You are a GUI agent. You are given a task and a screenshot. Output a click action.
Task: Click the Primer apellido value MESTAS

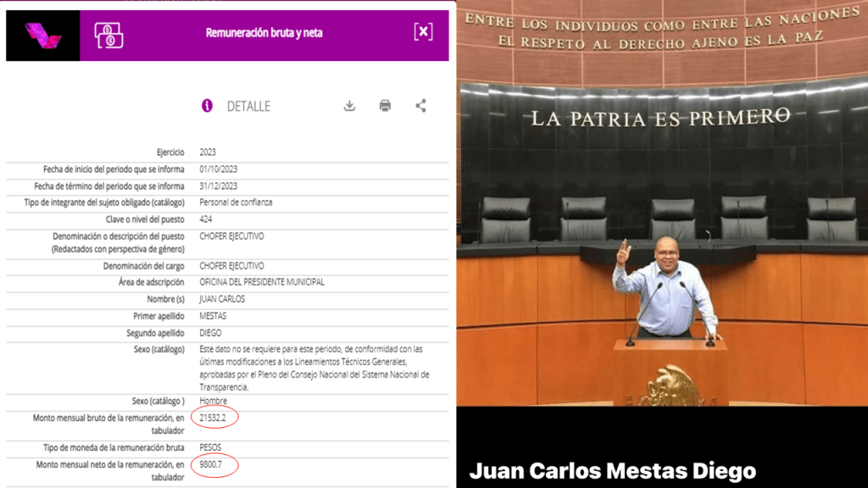(213, 316)
